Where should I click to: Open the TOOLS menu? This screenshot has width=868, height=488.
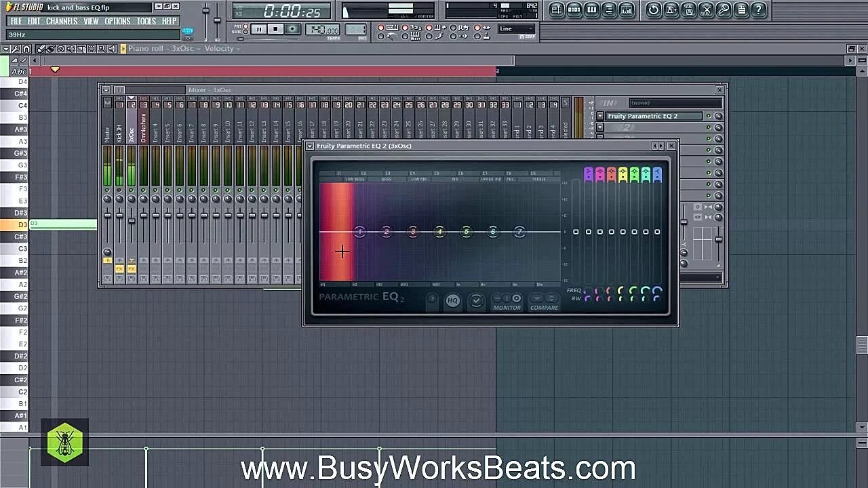click(146, 21)
